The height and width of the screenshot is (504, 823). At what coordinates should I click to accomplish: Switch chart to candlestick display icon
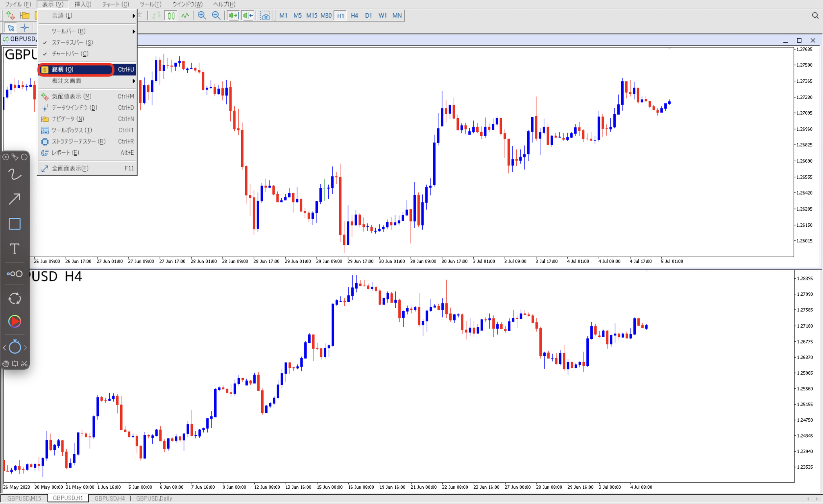tap(171, 16)
